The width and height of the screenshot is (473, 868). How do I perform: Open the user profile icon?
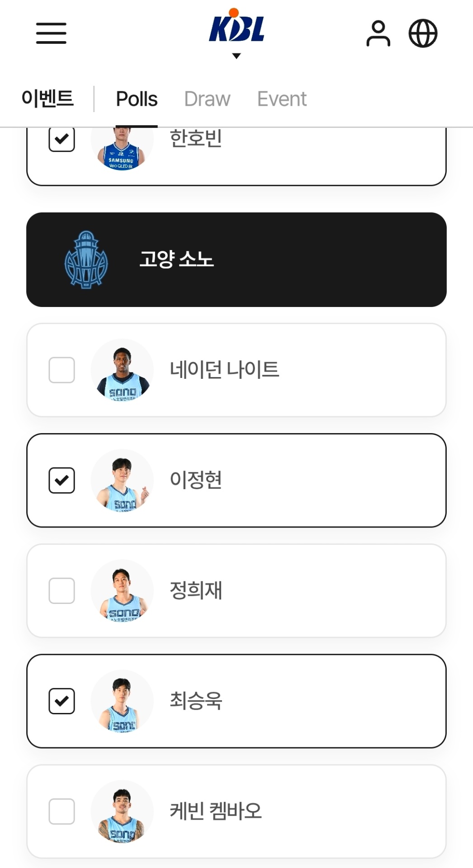click(x=378, y=33)
